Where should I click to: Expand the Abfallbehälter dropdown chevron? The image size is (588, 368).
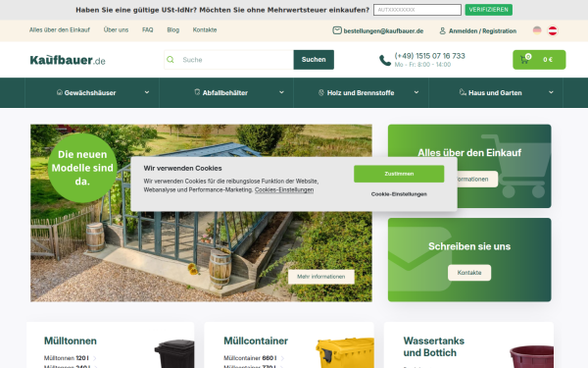[281, 92]
